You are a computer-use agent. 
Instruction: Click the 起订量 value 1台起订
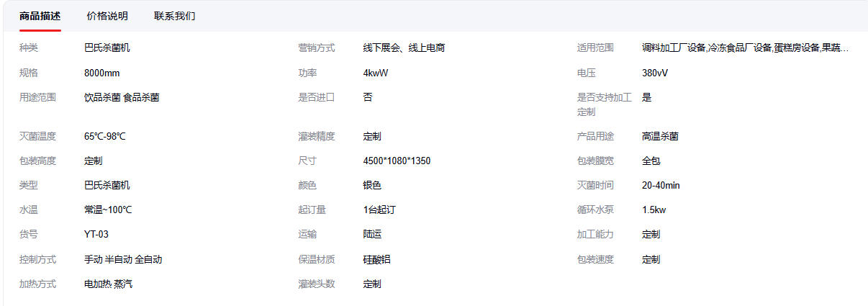point(379,210)
